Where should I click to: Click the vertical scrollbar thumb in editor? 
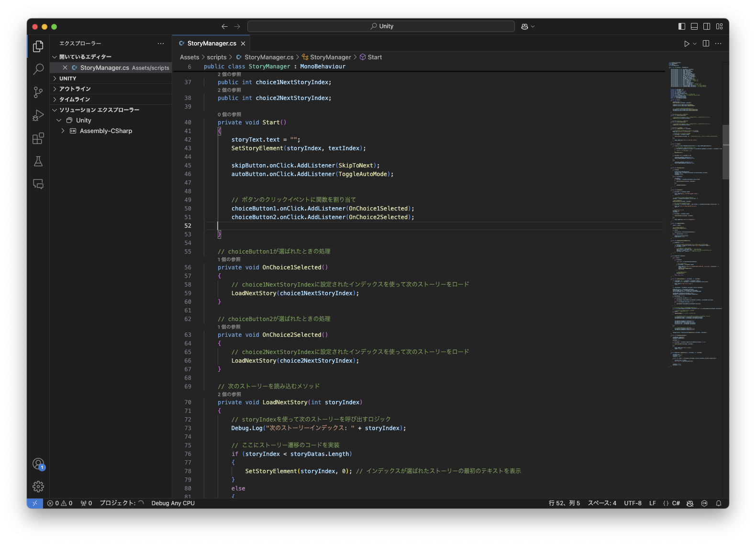click(725, 152)
